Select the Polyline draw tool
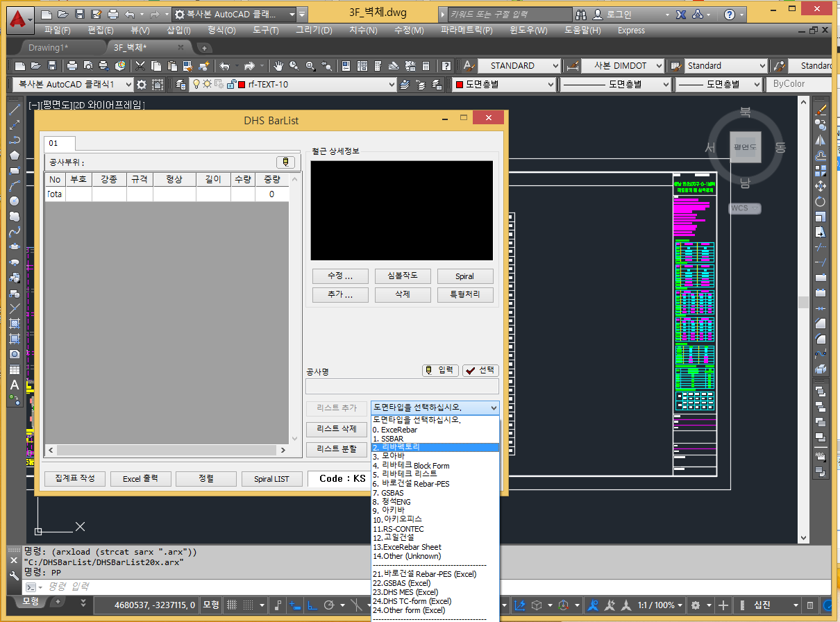840x622 pixels. click(x=15, y=140)
